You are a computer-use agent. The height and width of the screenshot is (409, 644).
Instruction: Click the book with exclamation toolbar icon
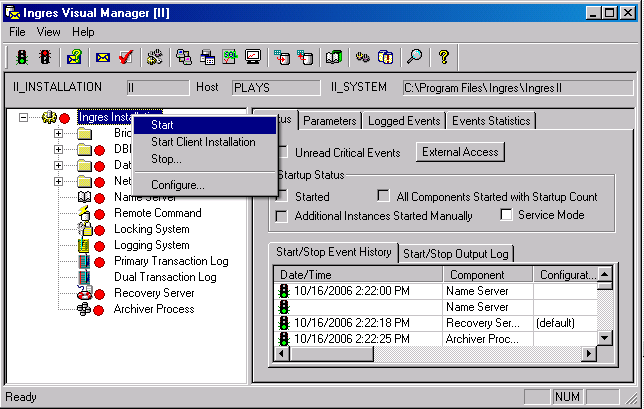(x=385, y=57)
